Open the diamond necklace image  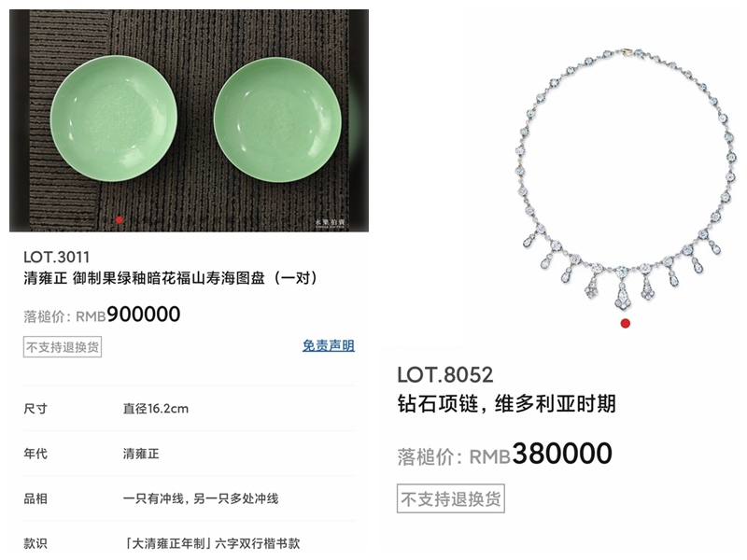[626, 180]
